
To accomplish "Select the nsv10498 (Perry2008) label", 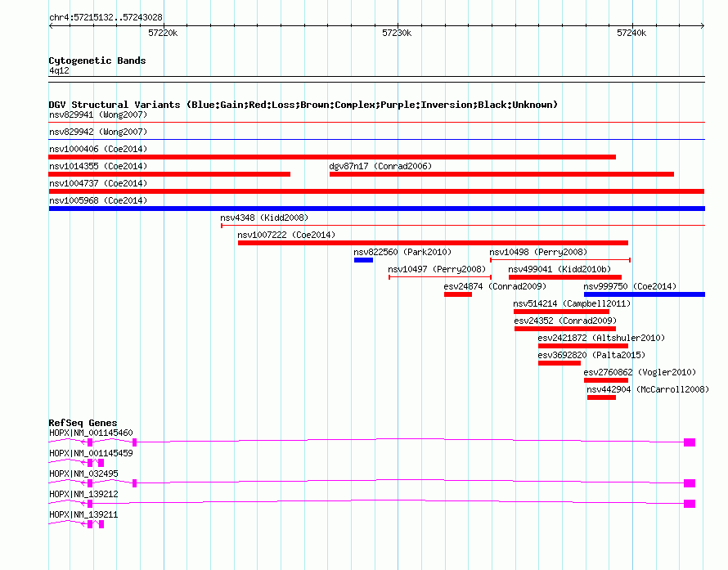I will pyautogui.click(x=538, y=252).
